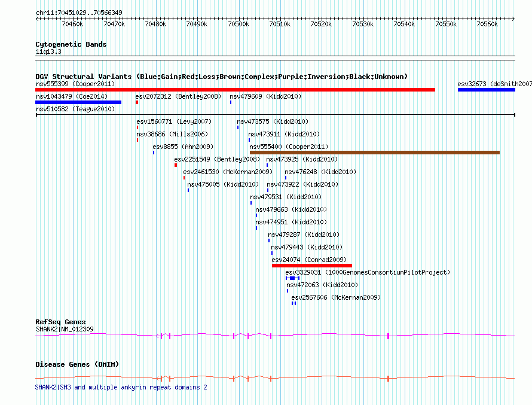This screenshot has width=532, height=405.
Task: Open esv2461530 (McKernan2009) variant label
Action: point(228,172)
